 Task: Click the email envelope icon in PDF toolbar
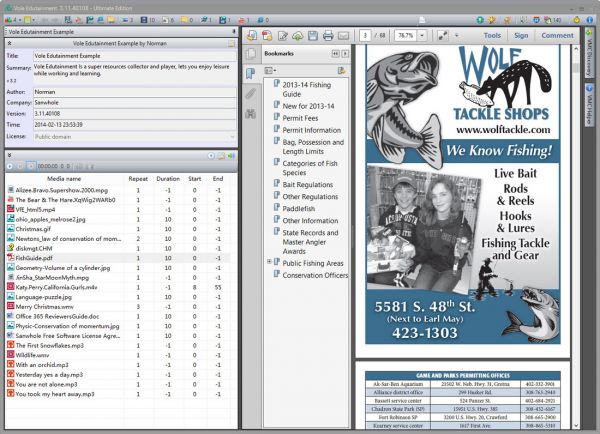point(344,35)
